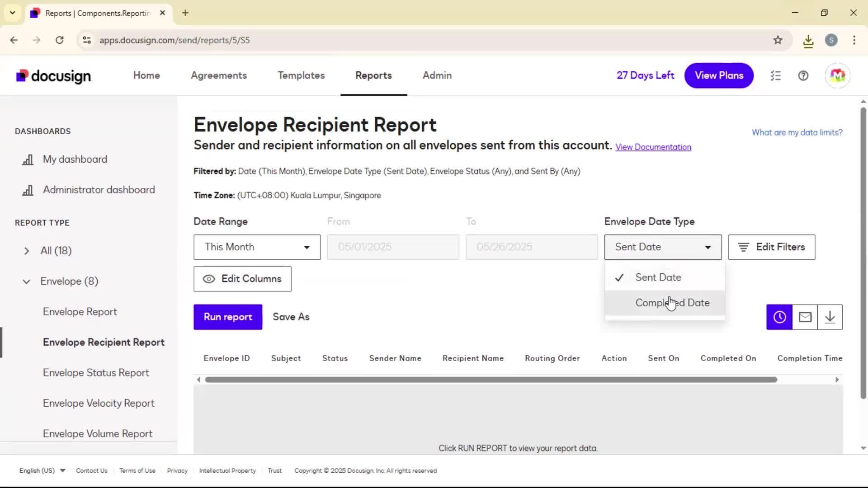Open the Date Range This Month dropdown
The height and width of the screenshot is (488, 868).
tap(257, 247)
